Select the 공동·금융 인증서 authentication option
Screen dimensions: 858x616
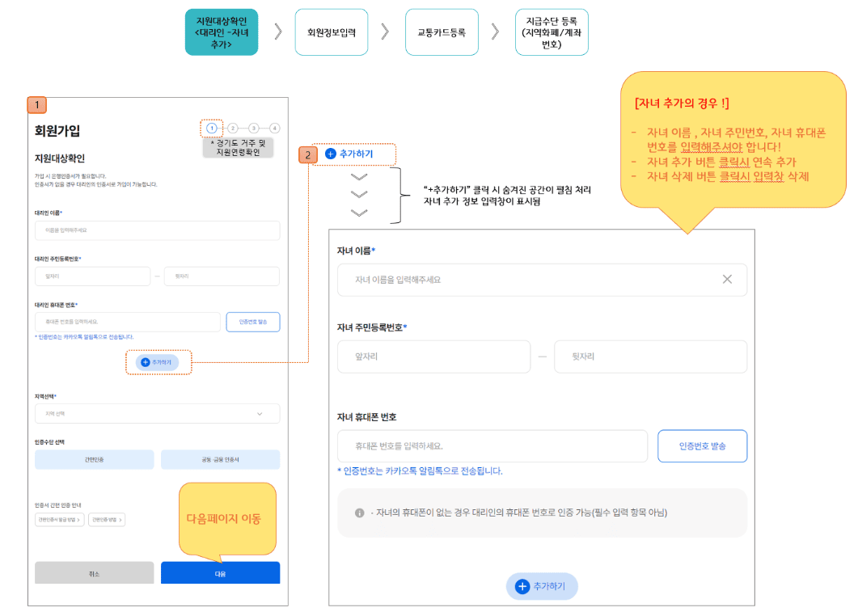pos(220,459)
